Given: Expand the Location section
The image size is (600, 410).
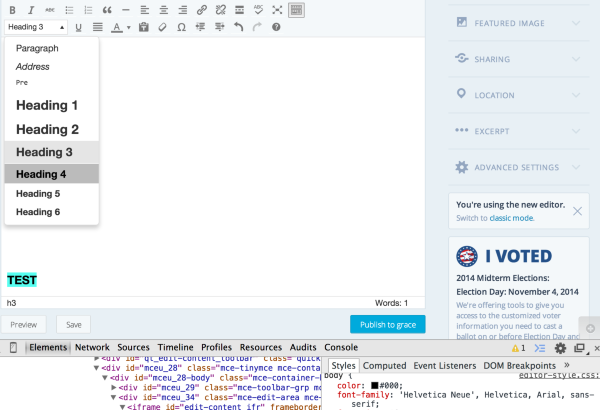Looking at the screenshot, I should (518, 95).
